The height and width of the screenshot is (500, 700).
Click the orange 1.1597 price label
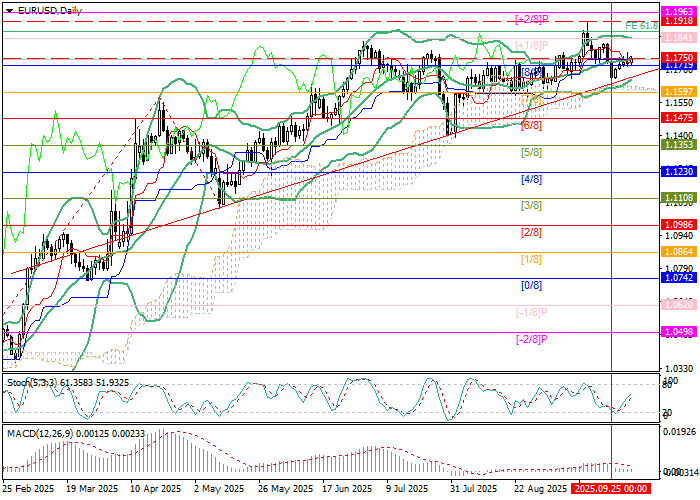click(x=680, y=91)
